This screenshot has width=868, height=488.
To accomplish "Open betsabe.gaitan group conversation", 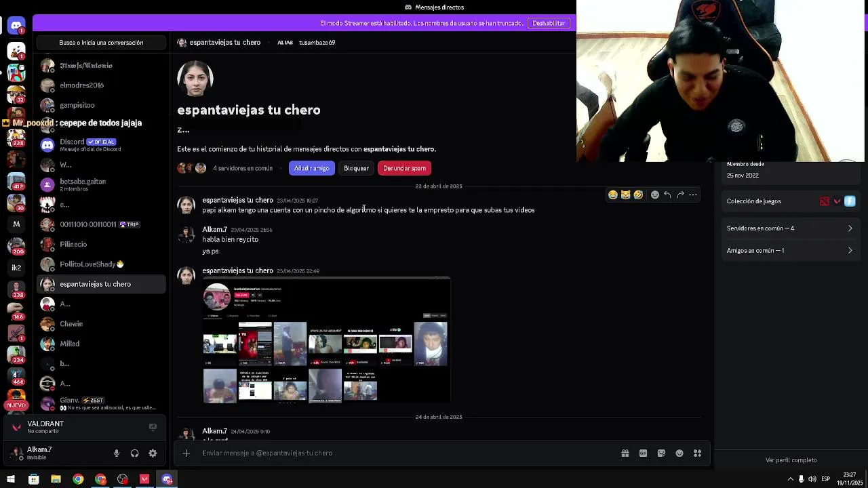I will pyautogui.click(x=101, y=184).
